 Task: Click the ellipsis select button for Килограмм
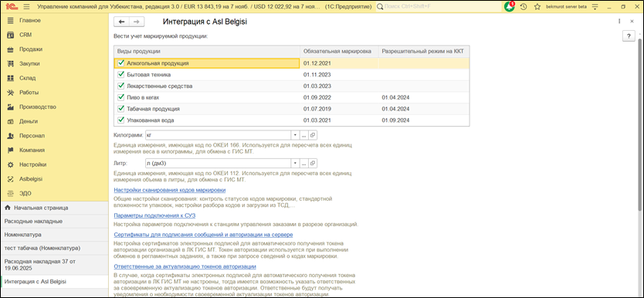[x=304, y=134]
